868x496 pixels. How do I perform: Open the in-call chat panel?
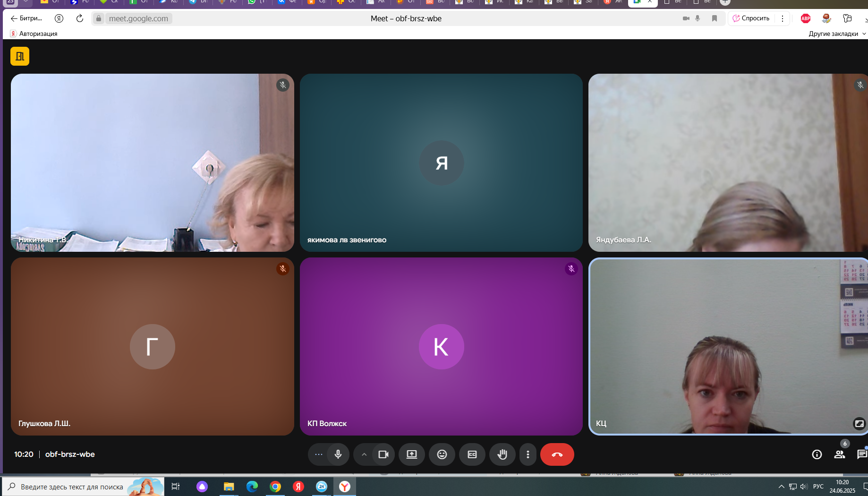click(x=861, y=454)
